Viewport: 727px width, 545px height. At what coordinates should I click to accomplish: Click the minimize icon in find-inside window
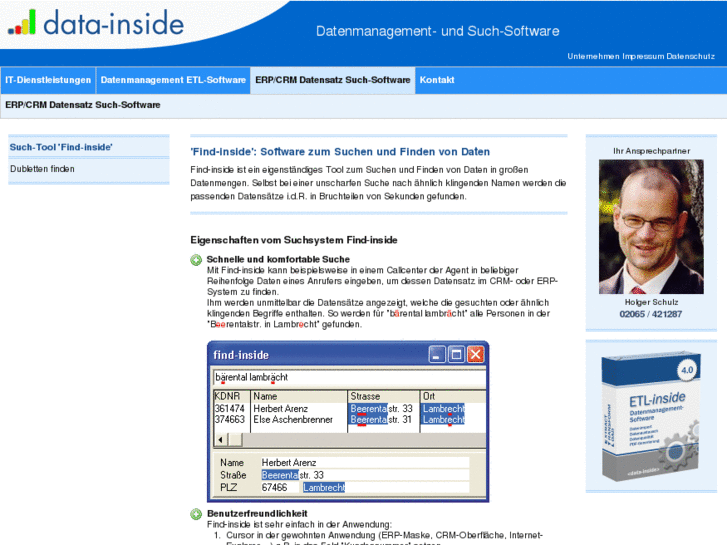(436, 355)
